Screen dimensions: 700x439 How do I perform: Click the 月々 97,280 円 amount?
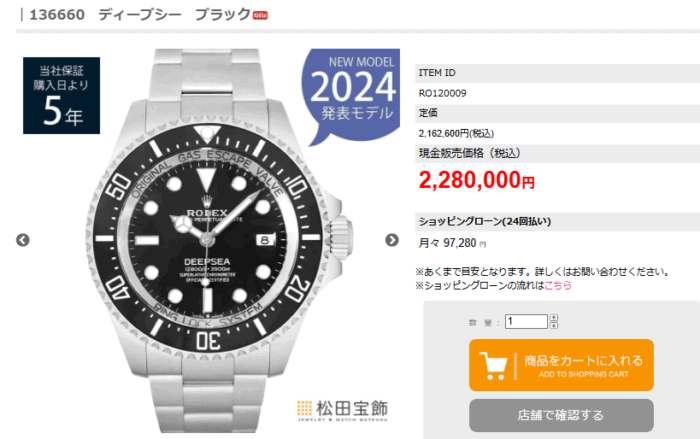(x=452, y=243)
